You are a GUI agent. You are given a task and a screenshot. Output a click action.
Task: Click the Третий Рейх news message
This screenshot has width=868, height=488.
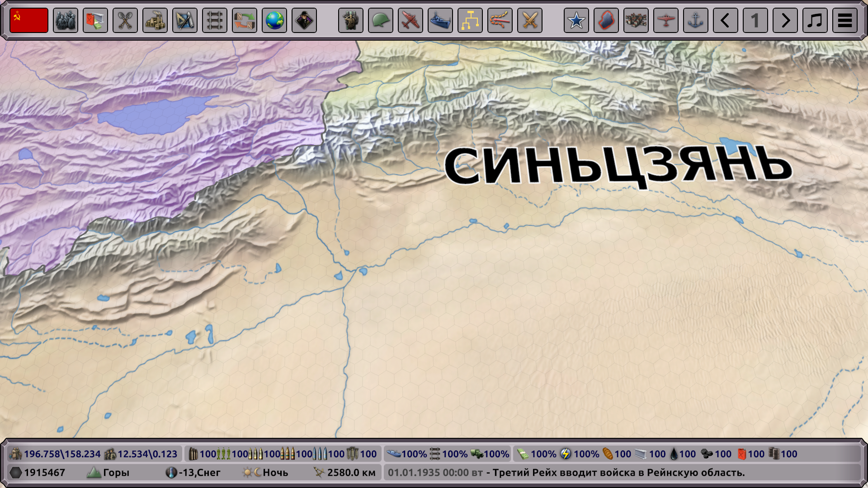coord(618,473)
